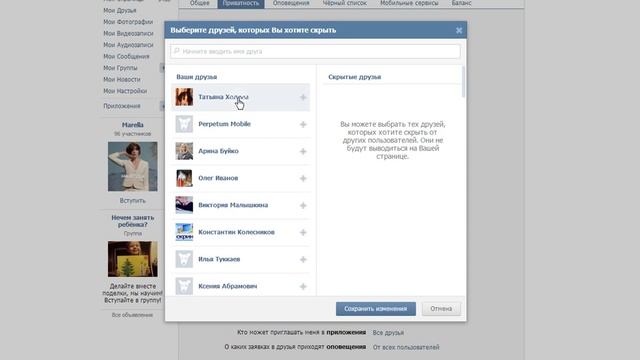Select Арина Буйко name in list
640x360 pixels.
[x=218, y=151]
